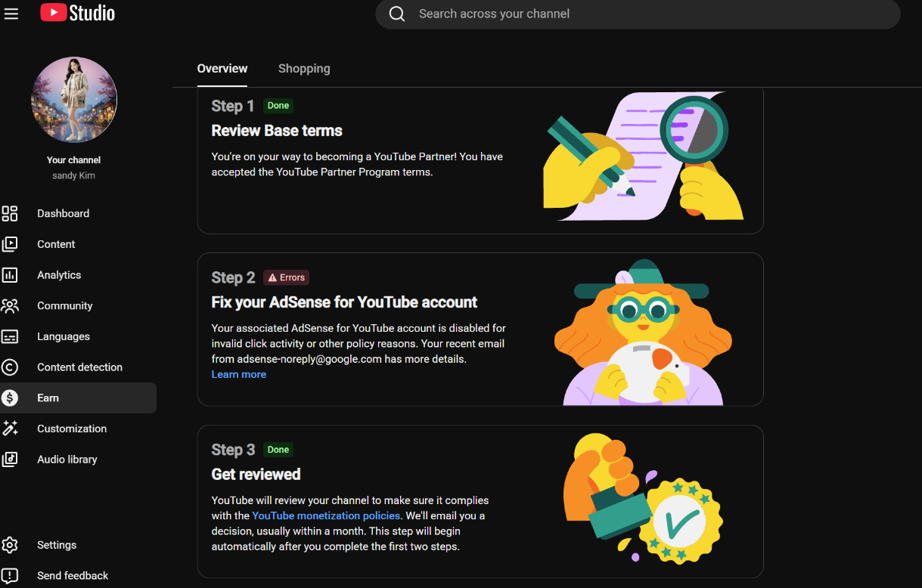The width and height of the screenshot is (922, 588).
Task: Click the Step 3 Done badge
Action: 278,450
